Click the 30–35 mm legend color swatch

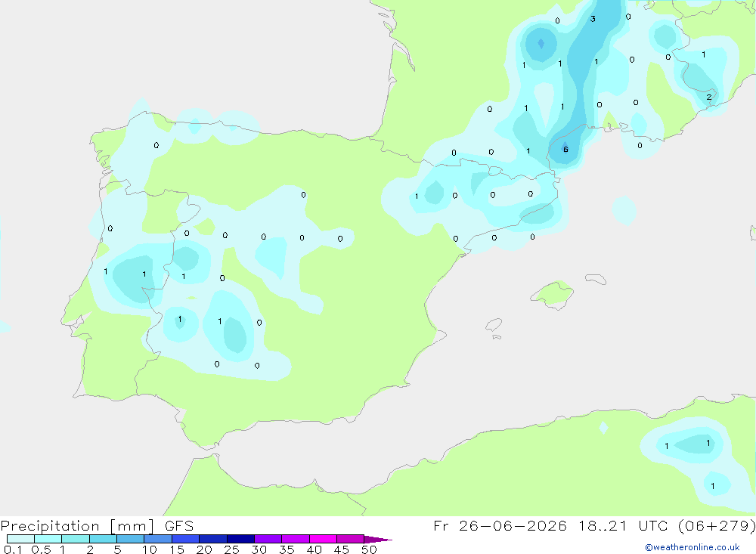[268, 539]
